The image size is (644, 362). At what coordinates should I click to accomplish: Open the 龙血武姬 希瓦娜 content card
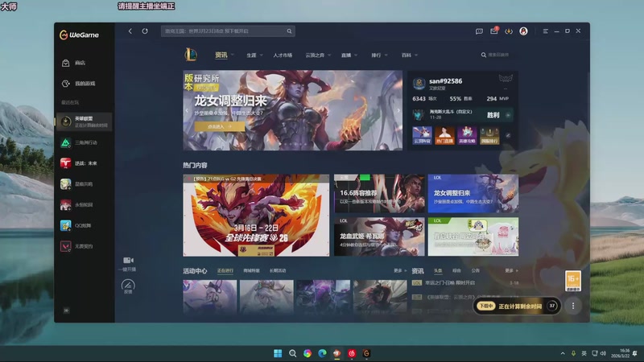pyautogui.click(x=379, y=237)
